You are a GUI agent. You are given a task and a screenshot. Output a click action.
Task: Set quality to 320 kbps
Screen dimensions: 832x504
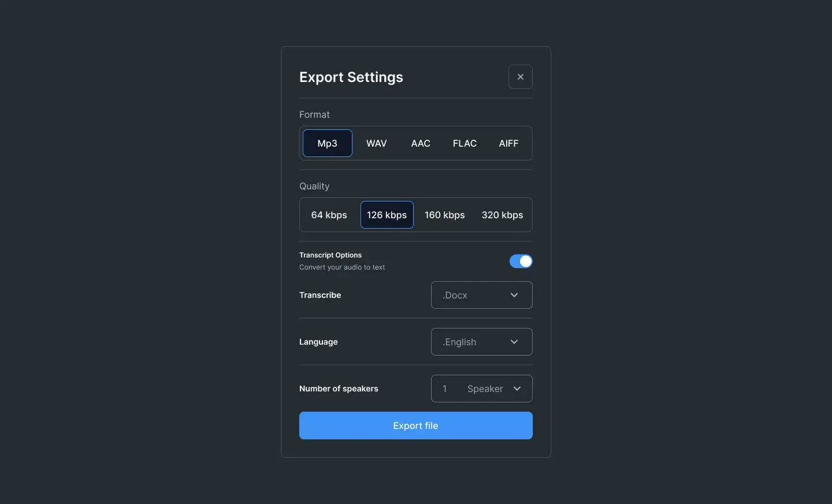pos(503,215)
